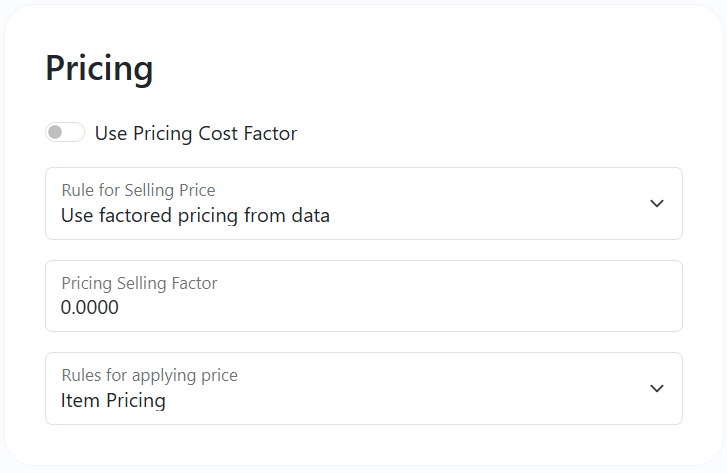This screenshot has width=727, height=473.
Task: Click the 0.0000 value in Pricing Selling Factor
Action: pyautogui.click(x=89, y=307)
